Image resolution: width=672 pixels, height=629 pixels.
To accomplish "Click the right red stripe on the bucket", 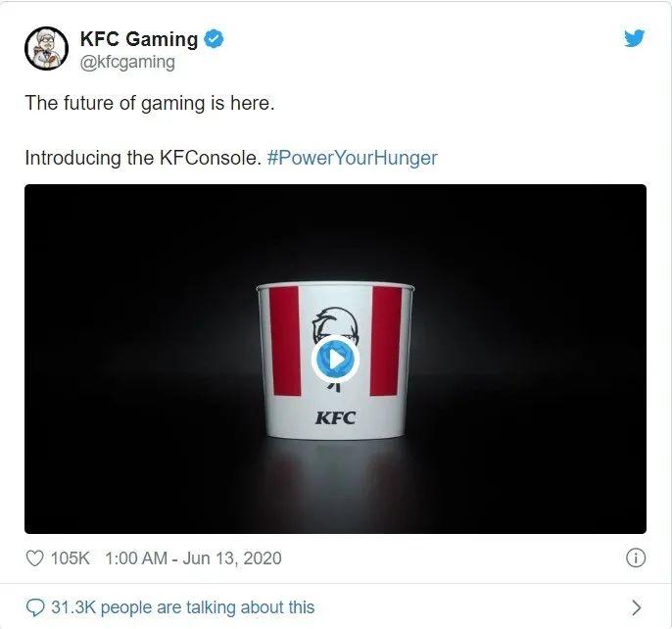I will [x=386, y=341].
